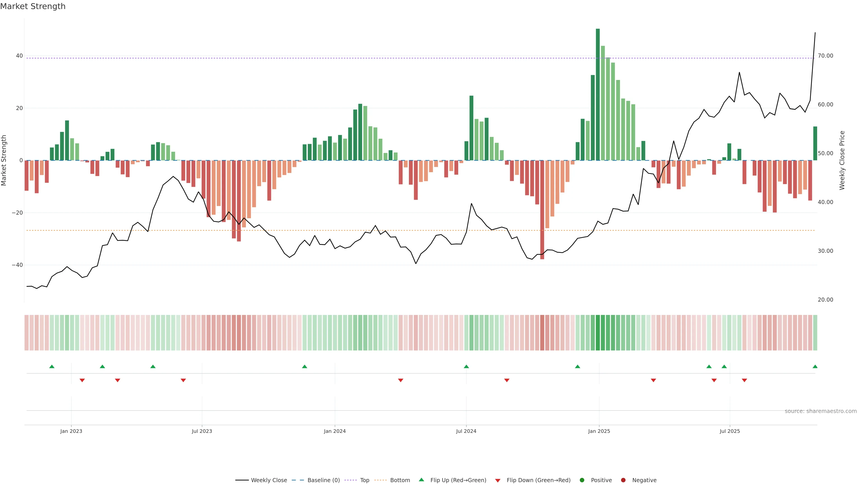Click the darkest green heatmap cell
The width and height of the screenshot is (868, 488).
point(598,332)
